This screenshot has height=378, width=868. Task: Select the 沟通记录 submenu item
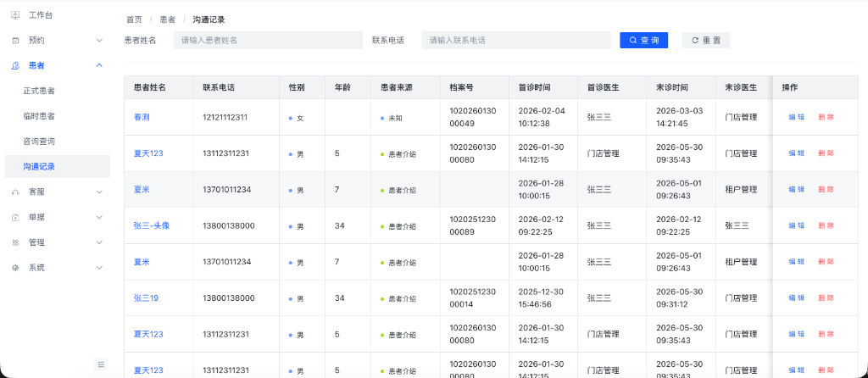(x=58, y=167)
